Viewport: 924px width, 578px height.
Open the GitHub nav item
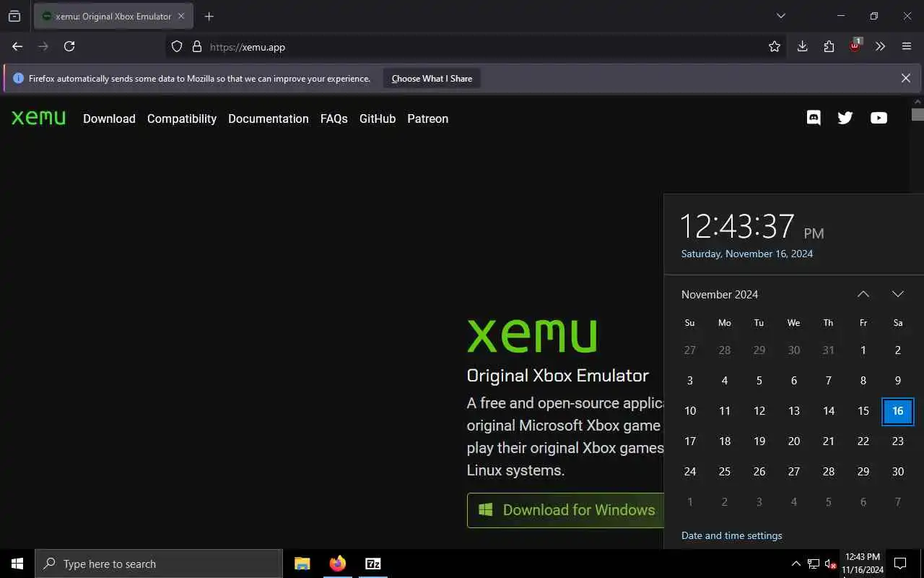(x=378, y=118)
